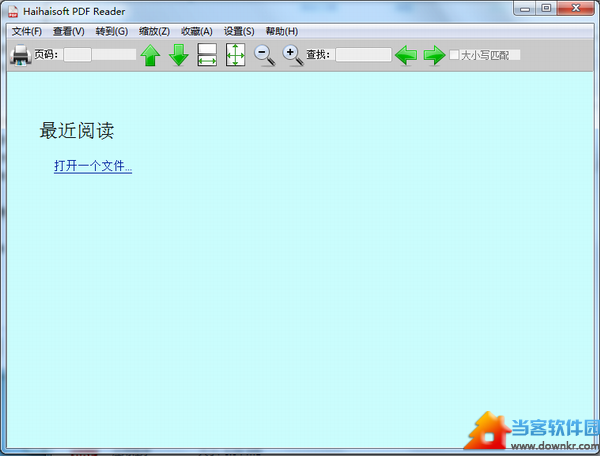Zoom in with the plus magnifier

pos(293,55)
